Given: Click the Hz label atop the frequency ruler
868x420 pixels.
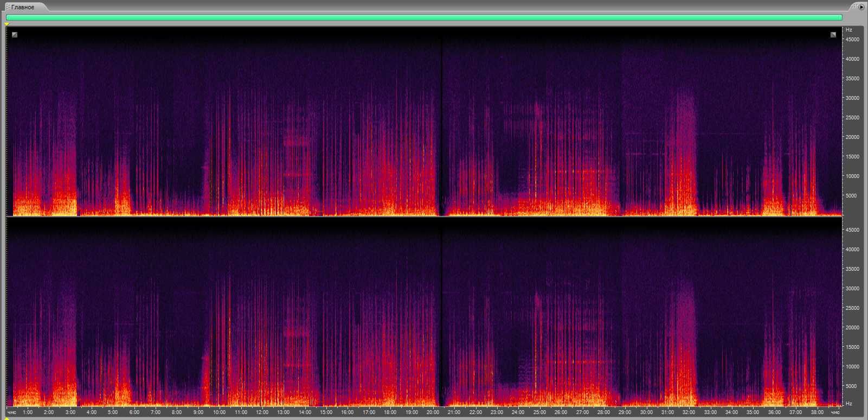Looking at the screenshot, I should pos(849,30).
